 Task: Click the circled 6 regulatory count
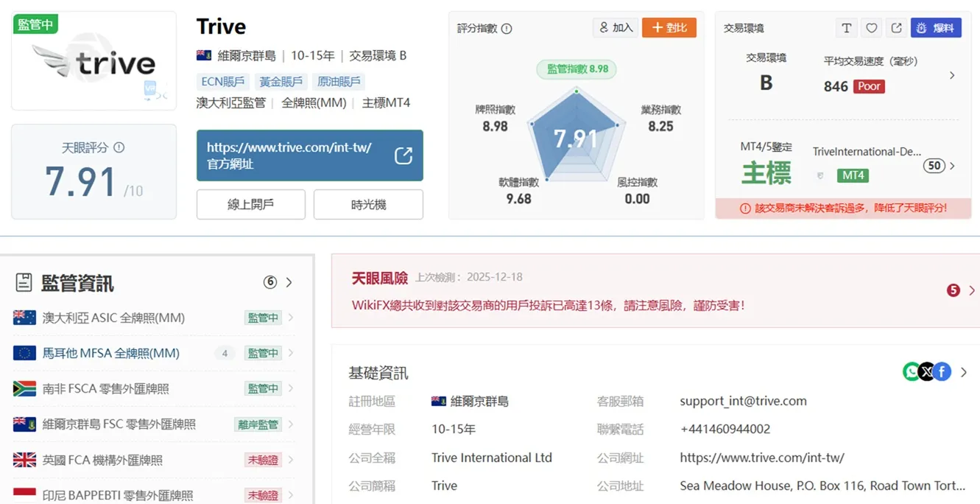pyautogui.click(x=270, y=282)
